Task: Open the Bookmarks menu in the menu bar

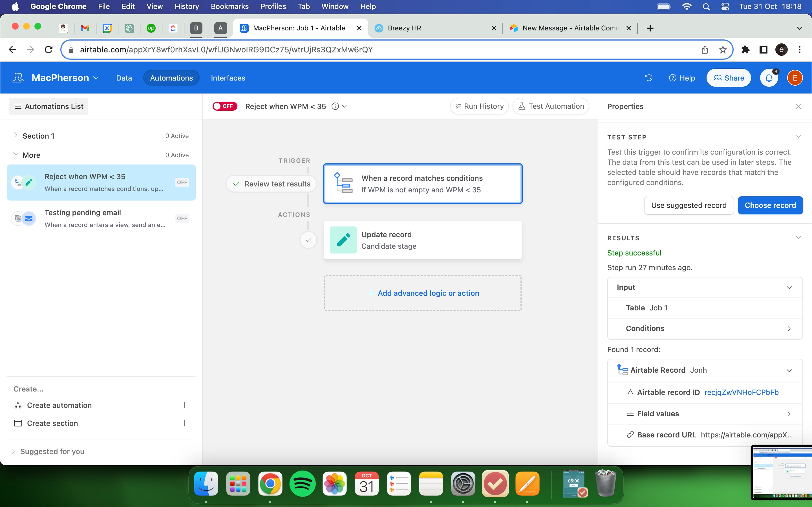Action: (x=230, y=6)
